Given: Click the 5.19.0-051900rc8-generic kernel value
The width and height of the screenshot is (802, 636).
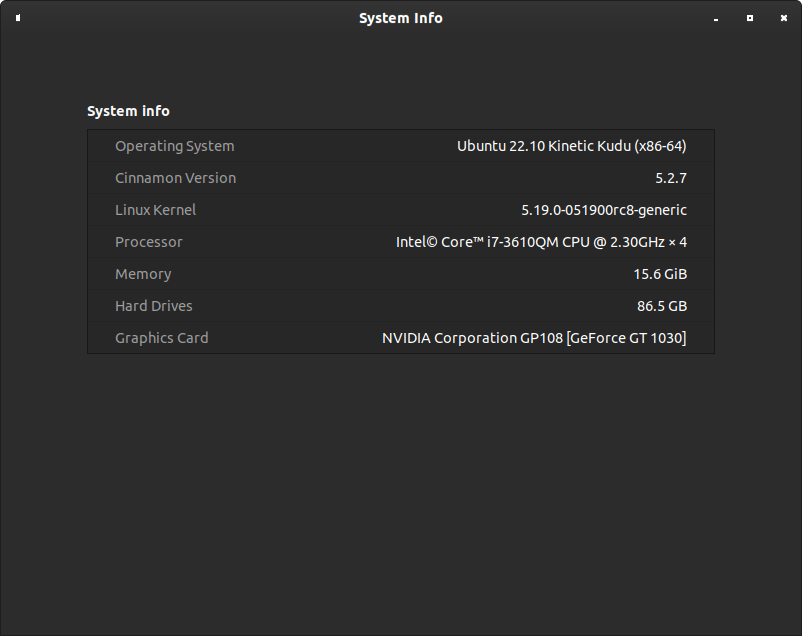Looking at the screenshot, I should [x=603, y=210].
